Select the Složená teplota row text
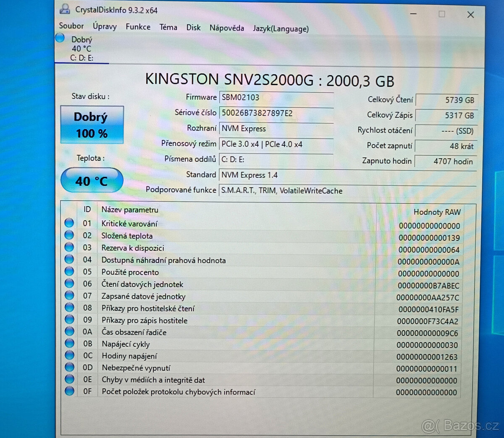Screen dimensions: 504x438 point(127,236)
